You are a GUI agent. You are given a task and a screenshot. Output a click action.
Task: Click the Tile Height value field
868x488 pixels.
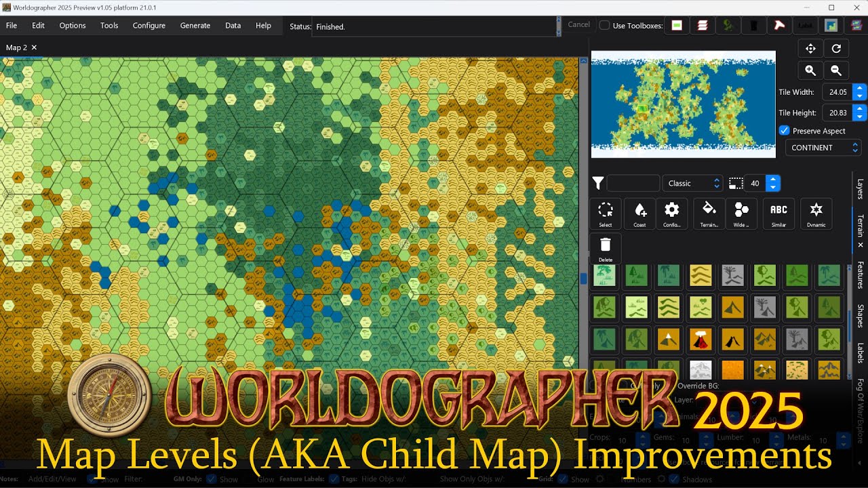coord(837,113)
